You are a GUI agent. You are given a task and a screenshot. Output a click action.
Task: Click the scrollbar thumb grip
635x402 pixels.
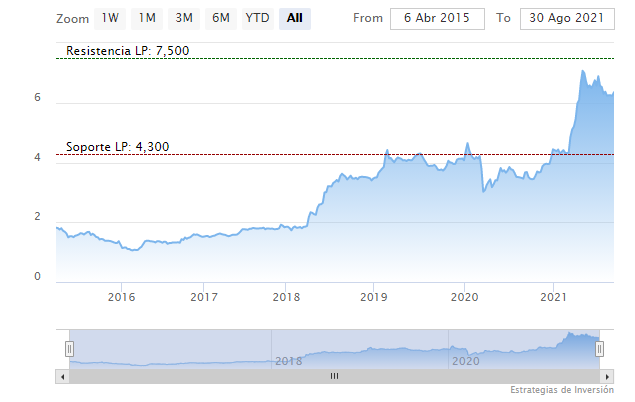point(334,376)
